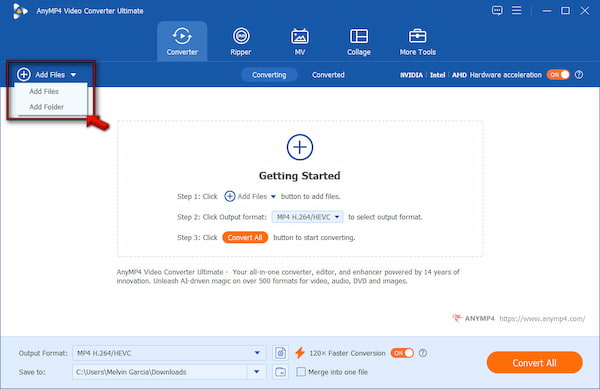Image resolution: width=600 pixels, height=389 pixels.
Task: Click the large plus circle to add files
Action: (300, 147)
